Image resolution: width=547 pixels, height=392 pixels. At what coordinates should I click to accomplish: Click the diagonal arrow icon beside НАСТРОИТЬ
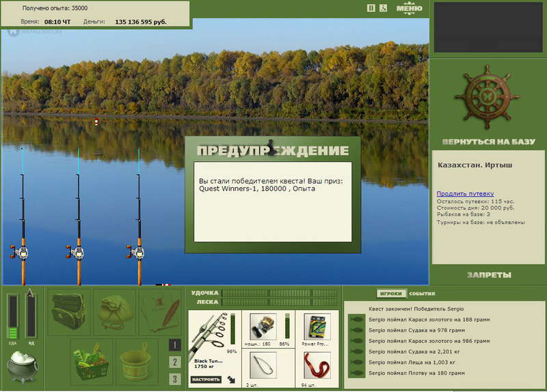click(231, 380)
